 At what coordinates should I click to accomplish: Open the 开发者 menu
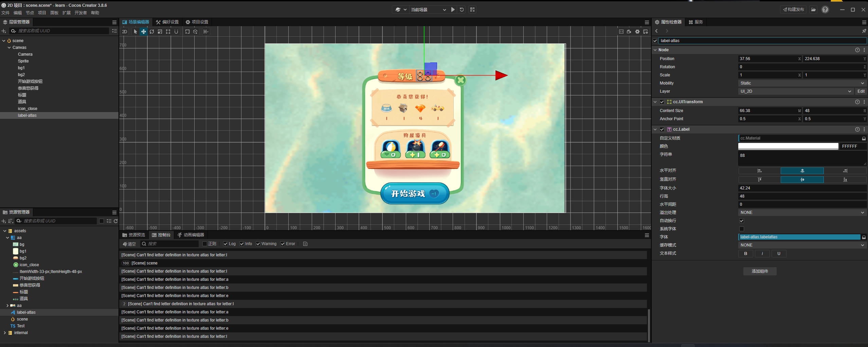click(81, 13)
